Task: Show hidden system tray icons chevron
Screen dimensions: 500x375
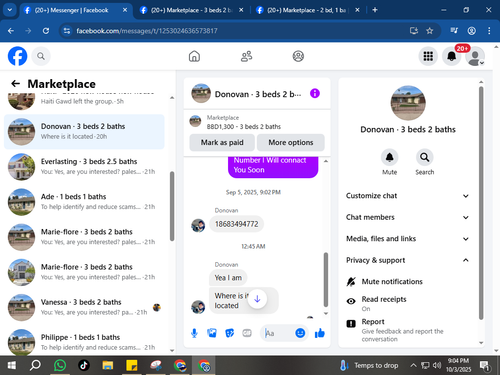Action: click(x=413, y=365)
